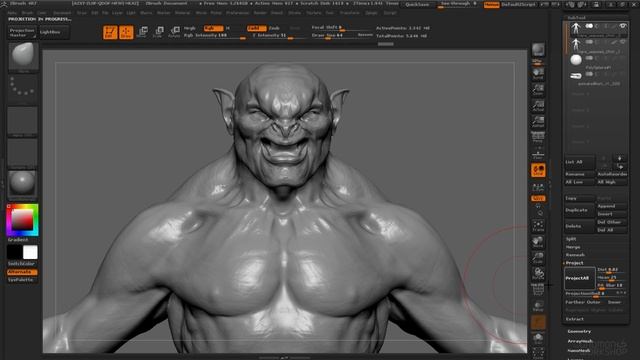Viewport: 640px width, 360px height.
Task: Click the Move canvas icon on right shelf
Action: pyautogui.click(x=538, y=242)
